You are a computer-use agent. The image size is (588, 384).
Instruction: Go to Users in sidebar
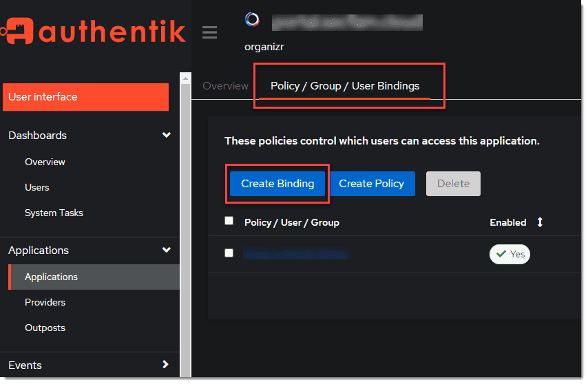[x=37, y=187]
